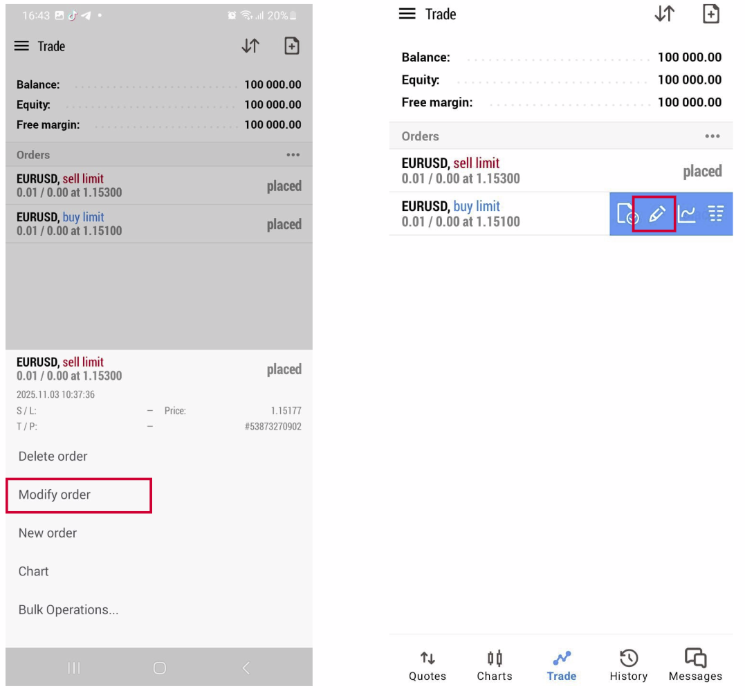Image resolution: width=745 pixels, height=700 pixels.
Task: Open the hamburger menu in the undimmed Trade header
Action: (x=407, y=14)
